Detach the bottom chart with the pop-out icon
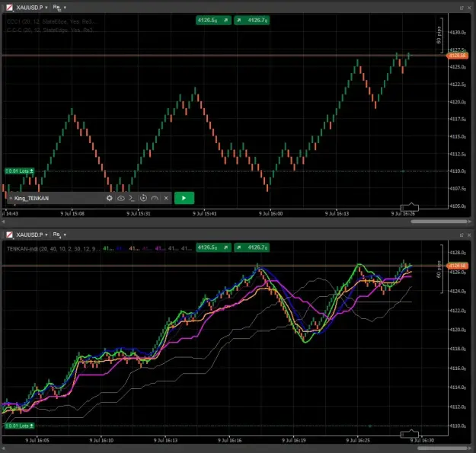This screenshot has width=476, height=453. click(x=462, y=234)
